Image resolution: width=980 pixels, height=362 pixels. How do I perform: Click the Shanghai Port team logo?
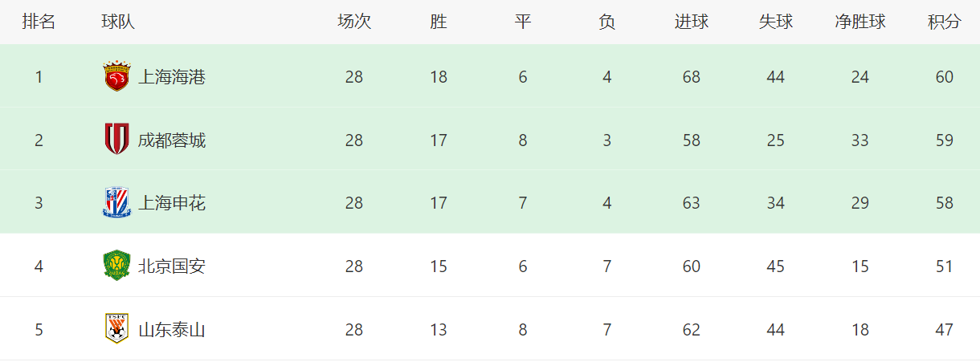tap(116, 76)
